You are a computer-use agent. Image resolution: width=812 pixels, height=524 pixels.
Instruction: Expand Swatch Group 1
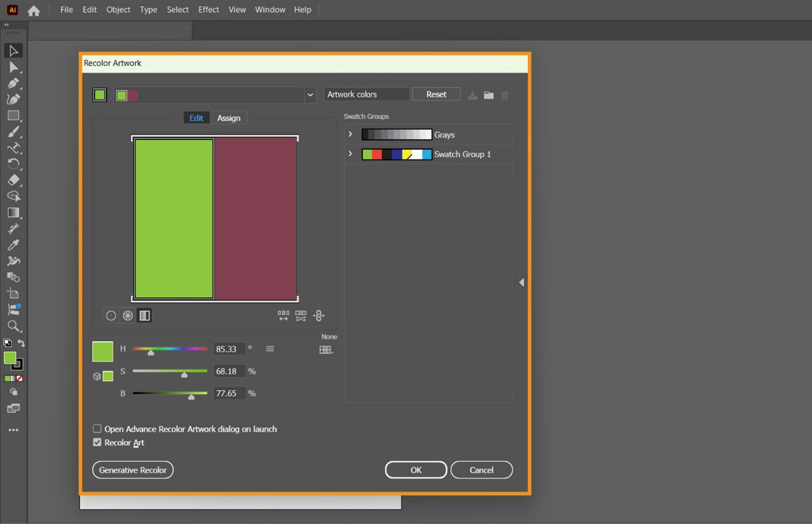click(350, 154)
